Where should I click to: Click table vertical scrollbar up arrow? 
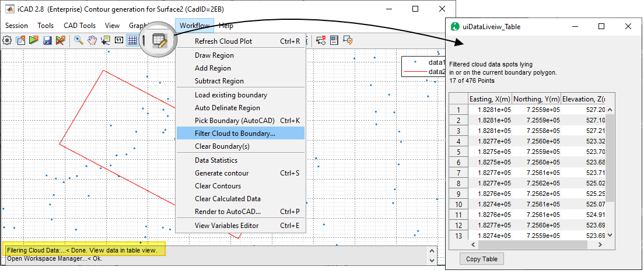click(610, 110)
